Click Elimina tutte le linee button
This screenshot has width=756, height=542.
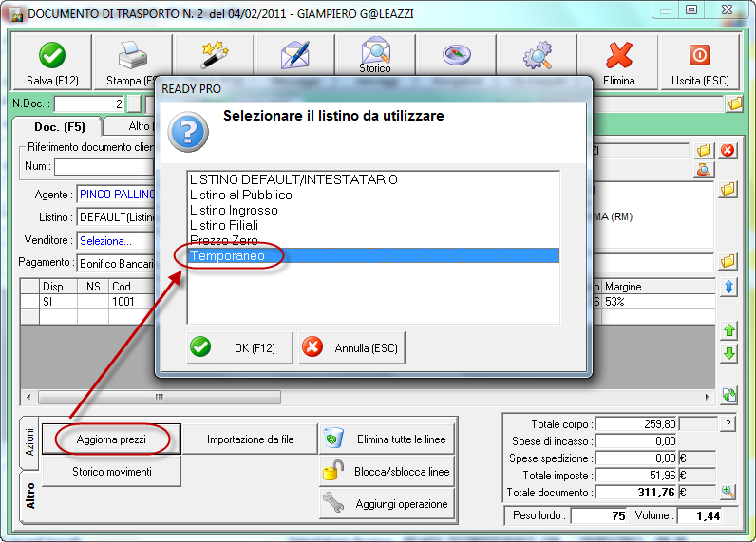click(x=387, y=439)
